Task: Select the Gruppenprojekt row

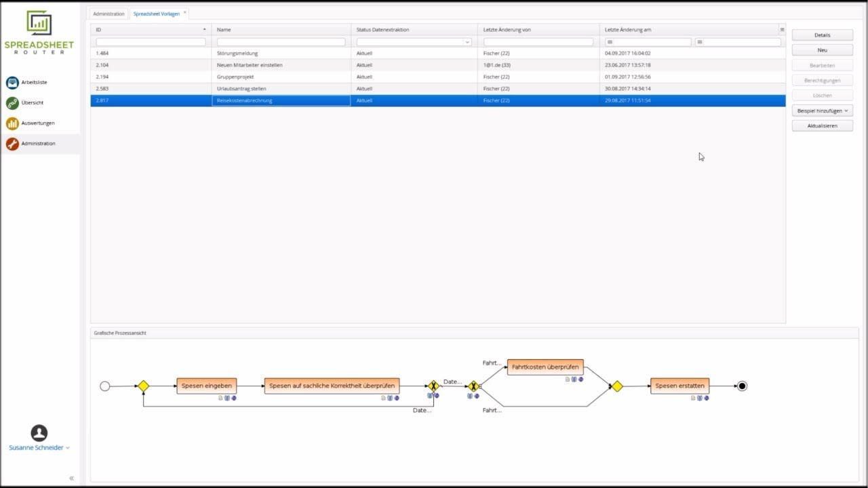Action: point(438,77)
